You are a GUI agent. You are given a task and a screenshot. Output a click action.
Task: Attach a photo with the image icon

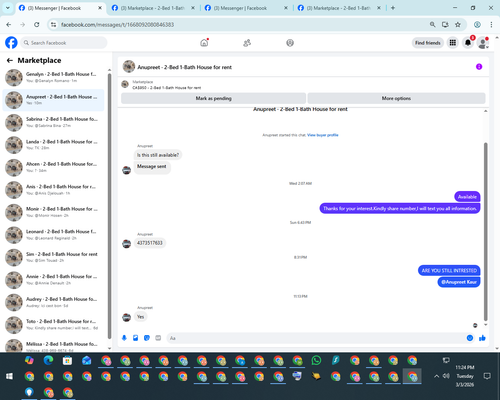135,338
